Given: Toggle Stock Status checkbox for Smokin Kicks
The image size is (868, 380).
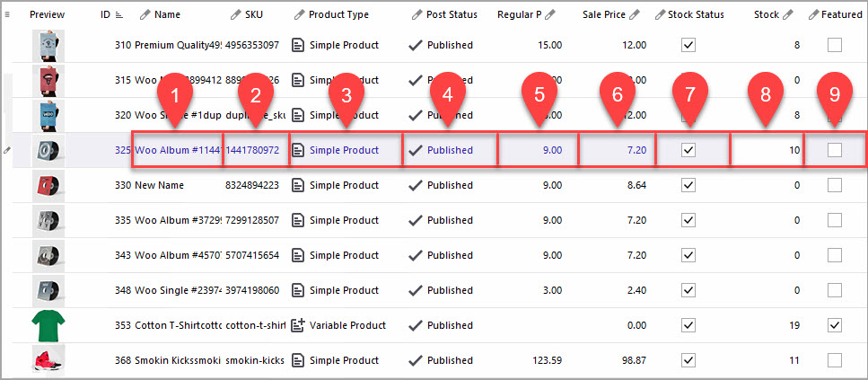Looking at the screenshot, I should (x=688, y=360).
